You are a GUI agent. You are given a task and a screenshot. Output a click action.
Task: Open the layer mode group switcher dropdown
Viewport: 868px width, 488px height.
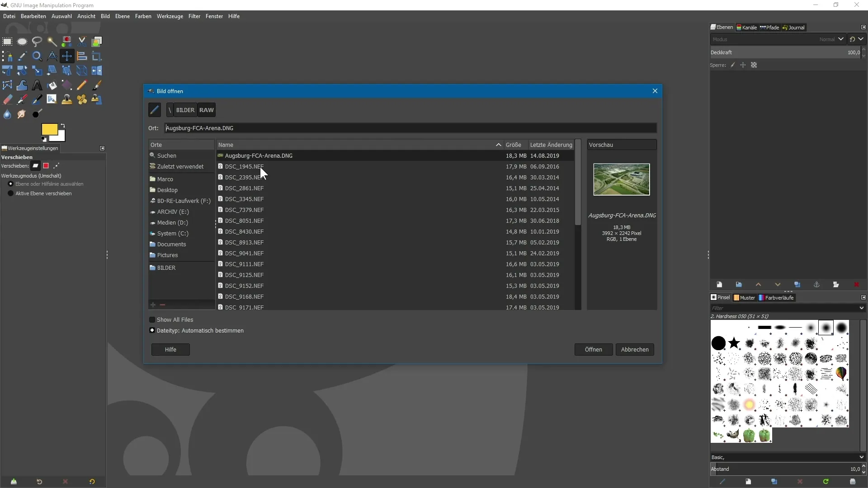[856, 39]
